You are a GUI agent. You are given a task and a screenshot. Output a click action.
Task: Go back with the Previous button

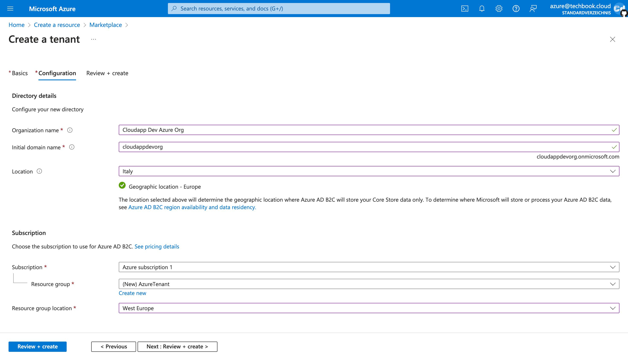pos(113,346)
